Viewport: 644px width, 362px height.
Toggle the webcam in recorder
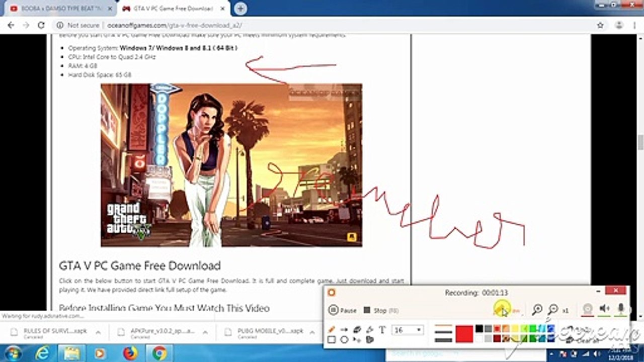(587, 310)
